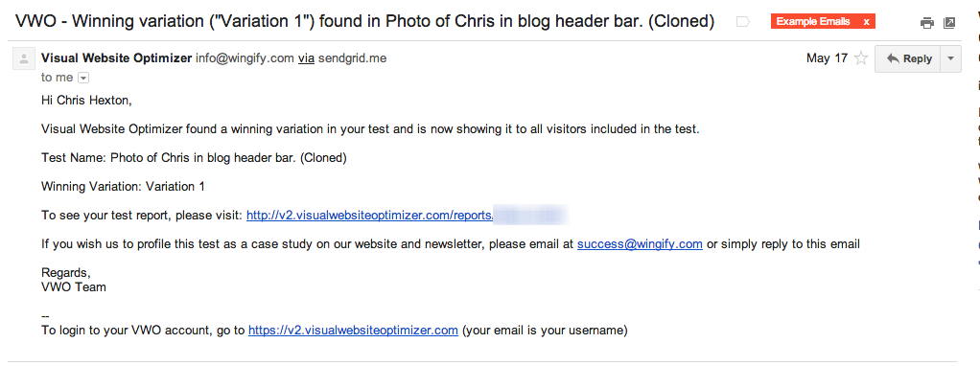Click the sender's profile avatar
This screenshot has height=366, width=980.
[x=24, y=58]
